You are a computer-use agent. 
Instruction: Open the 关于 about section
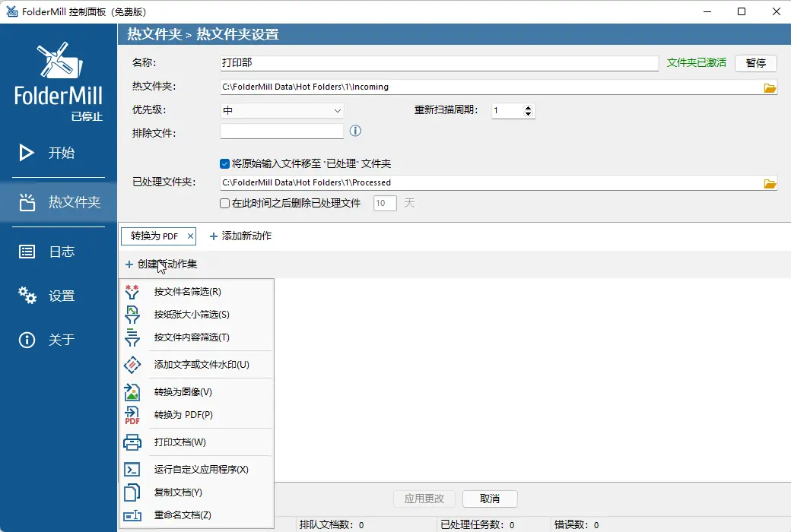coord(59,340)
